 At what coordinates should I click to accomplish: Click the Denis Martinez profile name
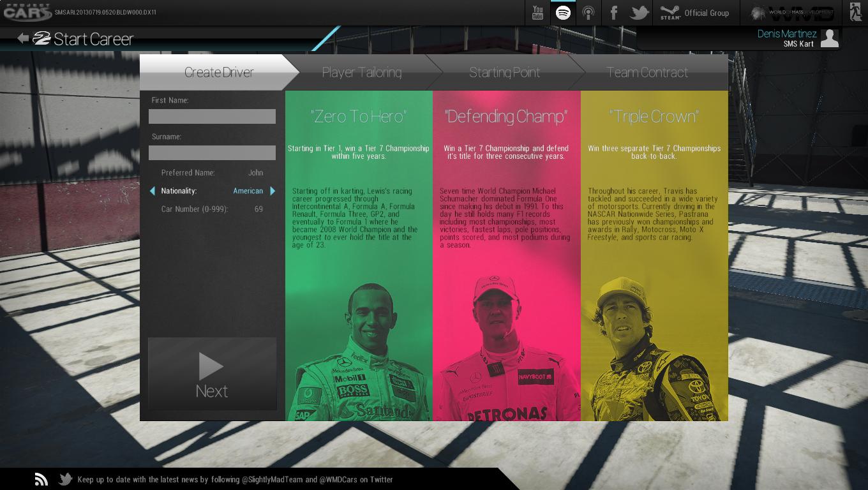click(x=786, y=33)
